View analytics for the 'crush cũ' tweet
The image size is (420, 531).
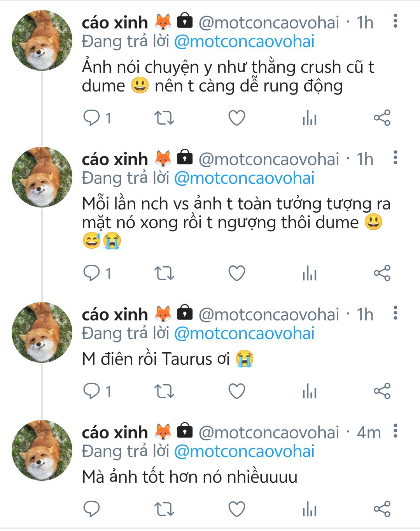[x=310, y=118]
